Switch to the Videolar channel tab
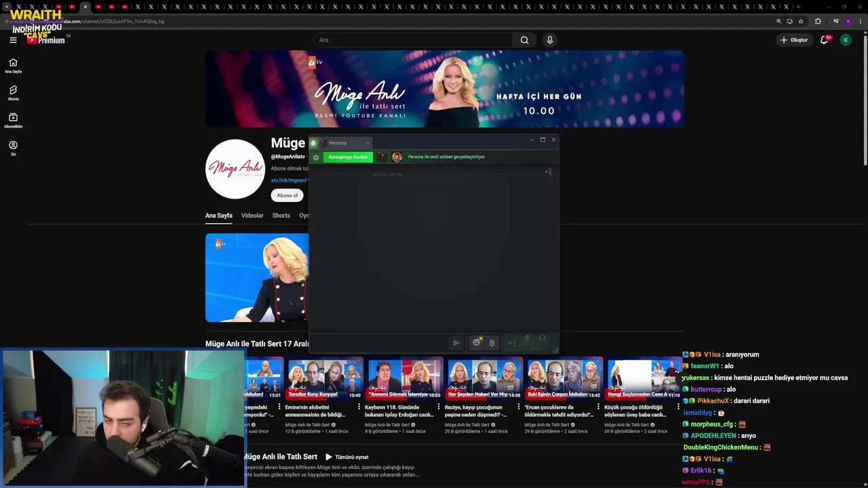Screen dimensions: 868x488 [x=252, y=216]
